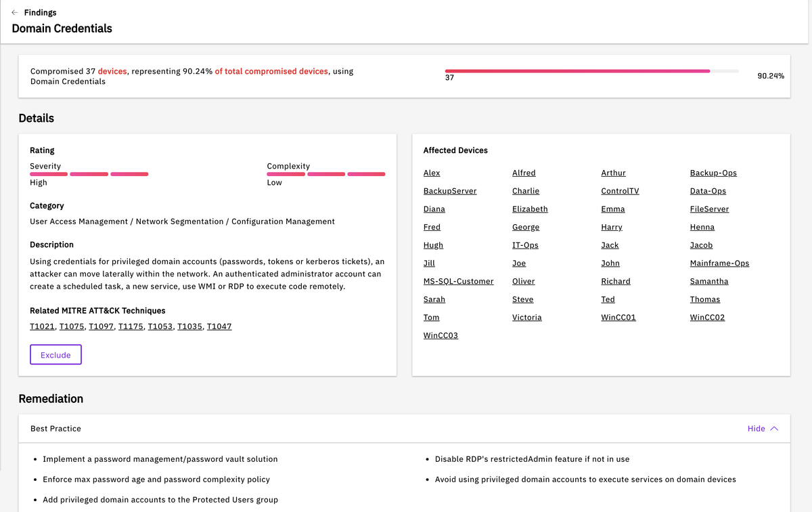Open affected device Jacob

coord(701,245)
